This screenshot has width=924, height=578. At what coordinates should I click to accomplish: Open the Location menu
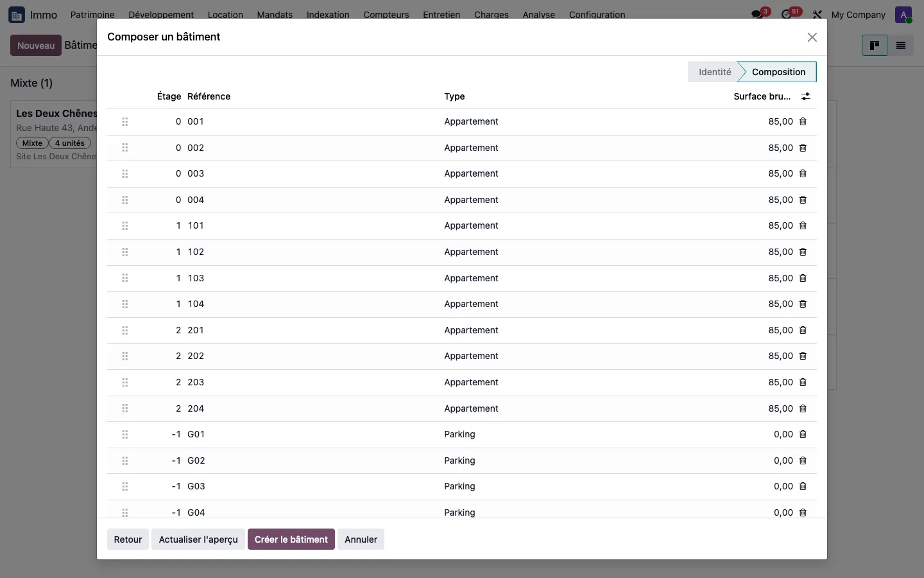(x=225, y=15)
